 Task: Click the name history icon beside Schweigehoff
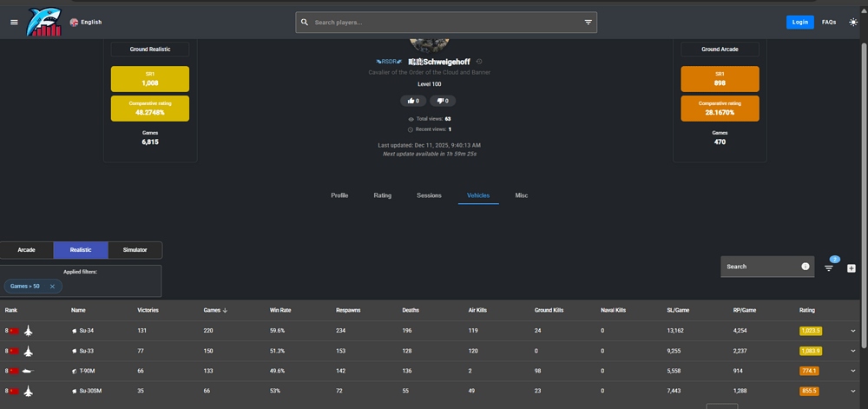[479, 62]
